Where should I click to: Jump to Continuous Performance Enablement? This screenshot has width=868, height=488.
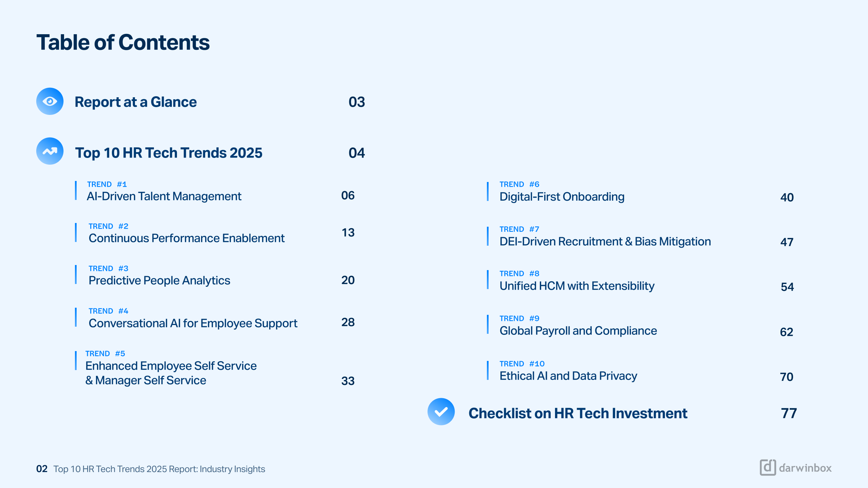186,238
